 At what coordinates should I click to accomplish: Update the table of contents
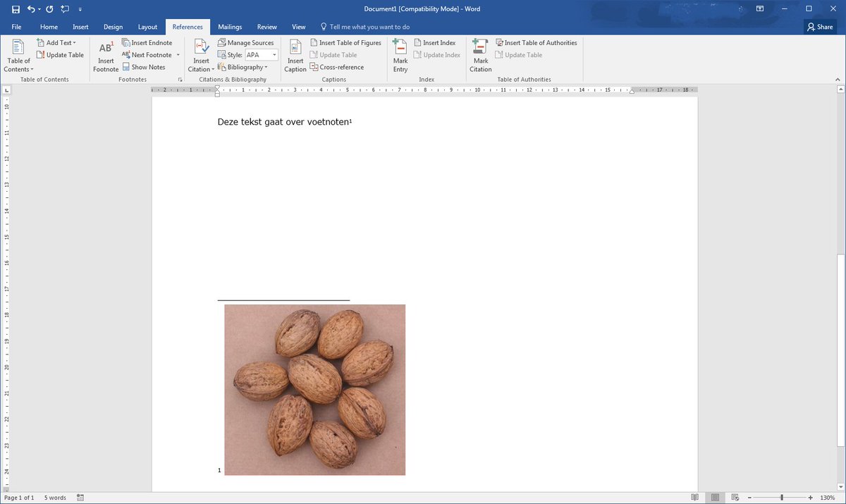point(61,55)
